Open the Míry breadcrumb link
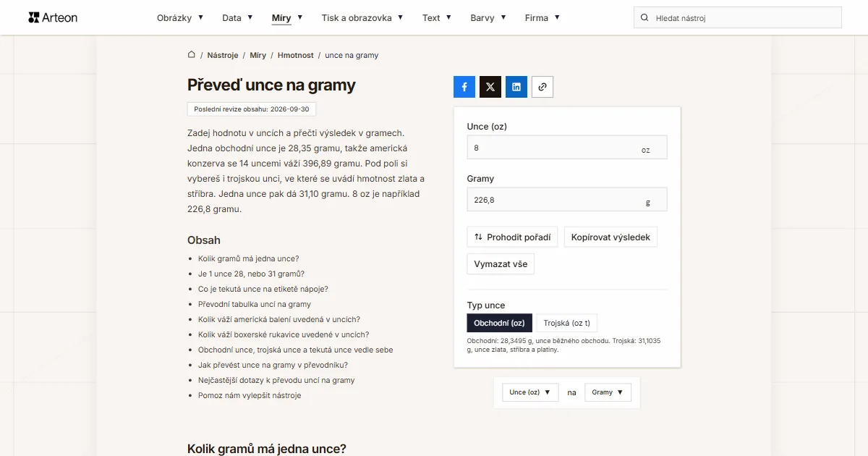868x456 pixels. [258, 55]
